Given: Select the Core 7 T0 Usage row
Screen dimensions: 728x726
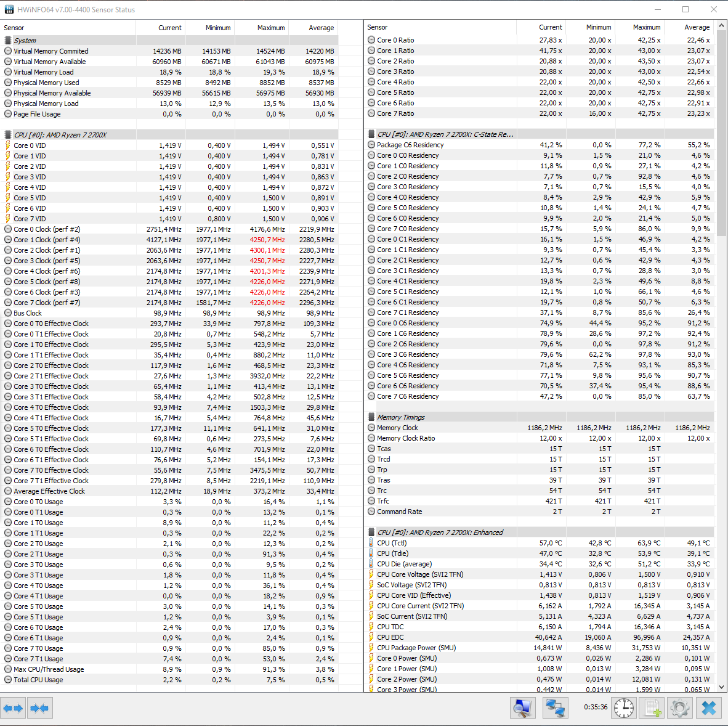Looking at the screenshot, I should pos(169,648).
